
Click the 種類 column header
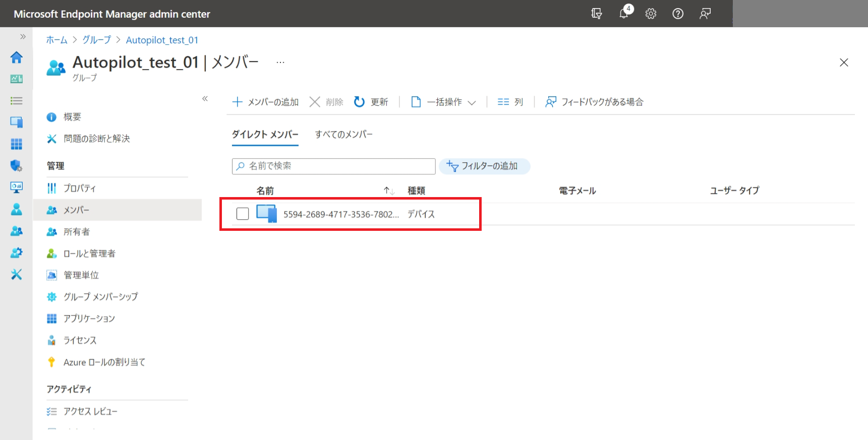[417, 191]
